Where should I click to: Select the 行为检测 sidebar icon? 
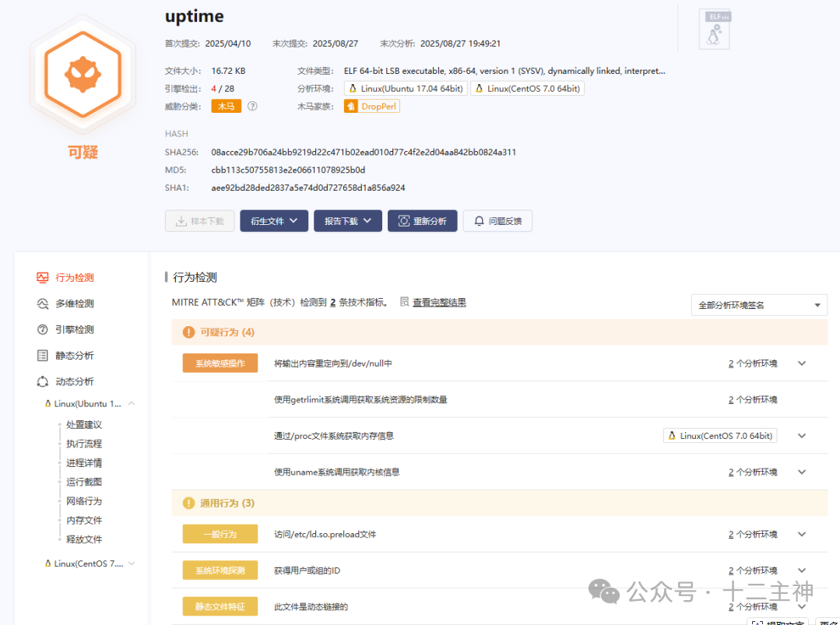[x=43, y=276]
